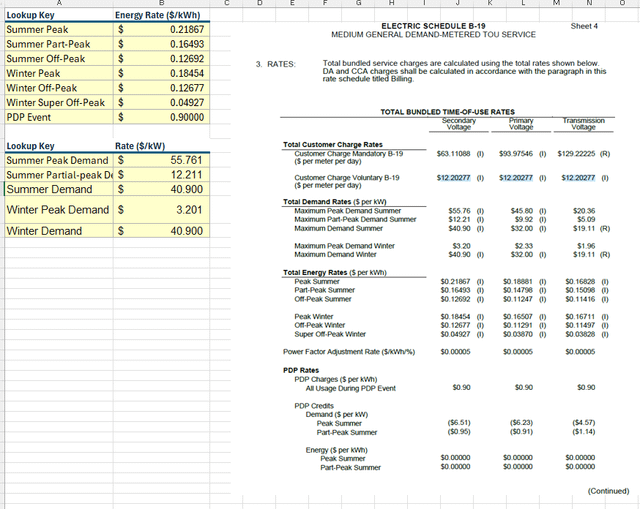The image size is (640, 509).
Task: Select the 0.16493 rate value cell
Action: (162, 44)
